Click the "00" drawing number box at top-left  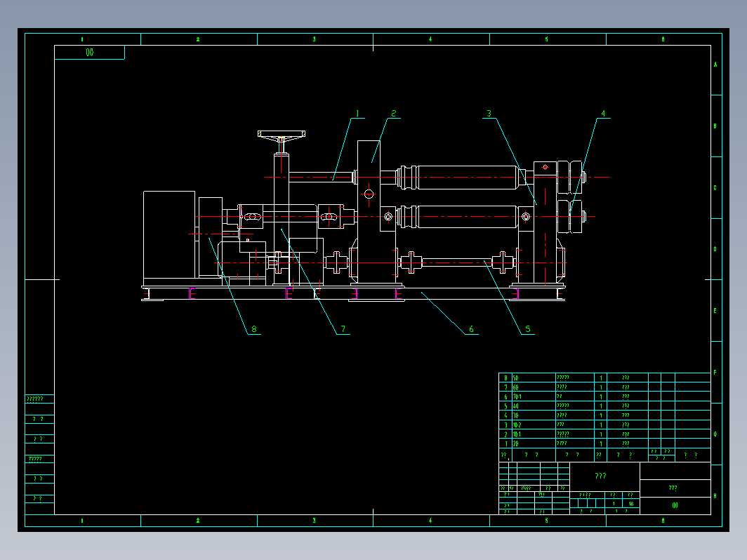[x=90, y=53]
